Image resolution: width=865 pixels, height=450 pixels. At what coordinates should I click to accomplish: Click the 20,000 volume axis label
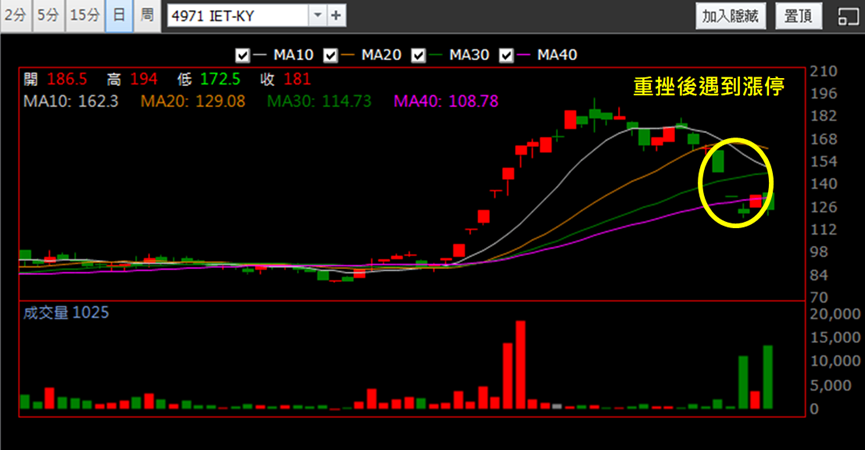pyautogui.click(x=835, y=314)
